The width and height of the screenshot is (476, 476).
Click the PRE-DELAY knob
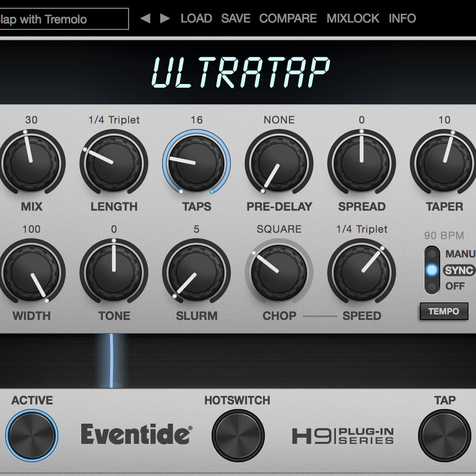279,163
